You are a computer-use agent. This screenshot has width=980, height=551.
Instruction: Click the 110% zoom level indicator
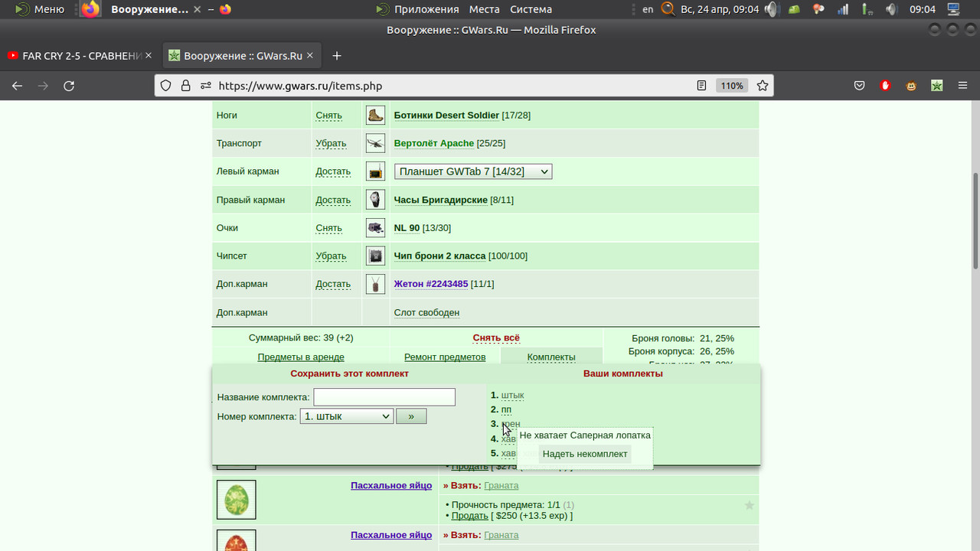(x=732, y=86)
